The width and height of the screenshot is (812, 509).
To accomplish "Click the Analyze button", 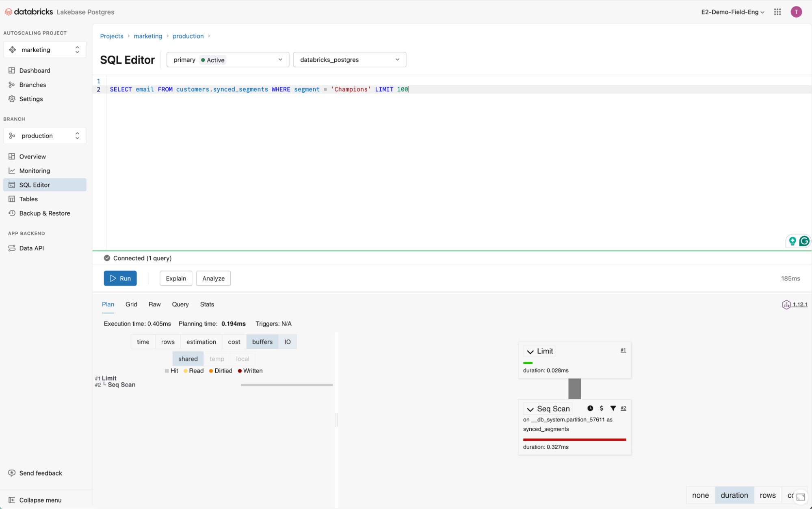I will [x=213, y=278].
